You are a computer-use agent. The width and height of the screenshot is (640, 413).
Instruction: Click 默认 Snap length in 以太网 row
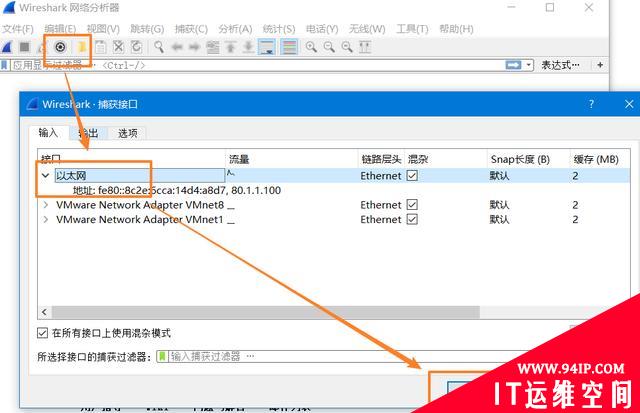point(500,175)
